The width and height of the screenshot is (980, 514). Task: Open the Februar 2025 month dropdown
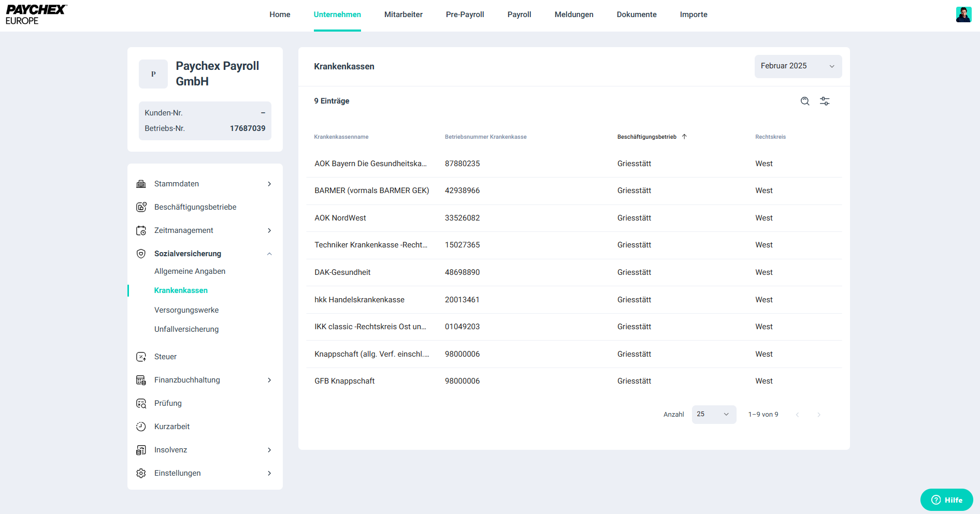pos(797,66)
